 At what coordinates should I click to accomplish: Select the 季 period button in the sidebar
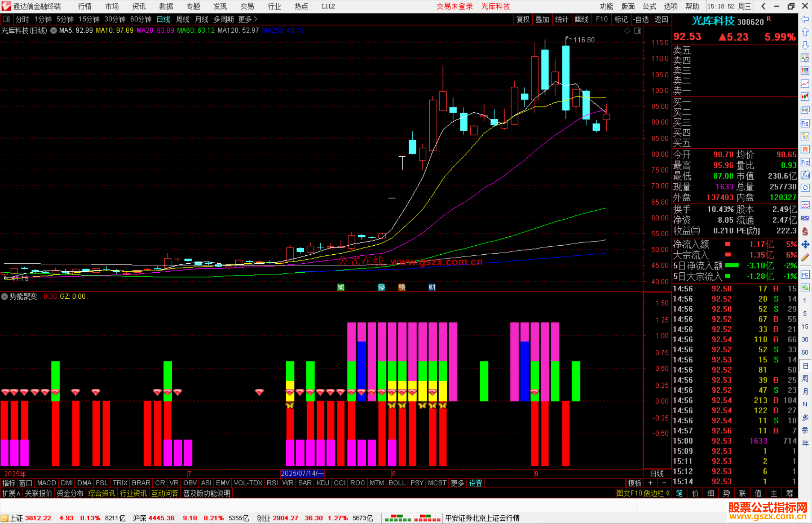coord(805,430)
